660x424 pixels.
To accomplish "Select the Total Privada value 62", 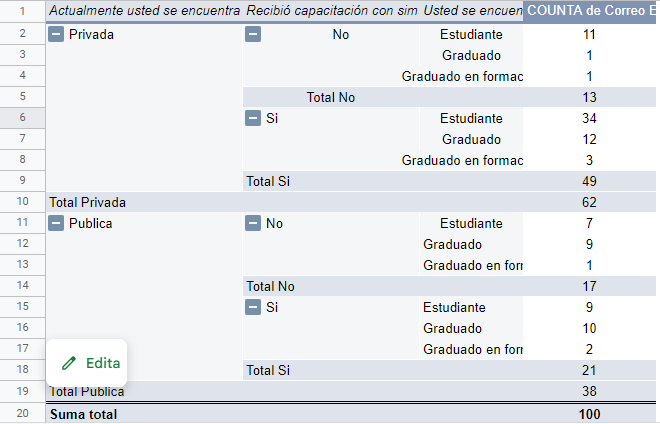I will [x=589, y=202].
